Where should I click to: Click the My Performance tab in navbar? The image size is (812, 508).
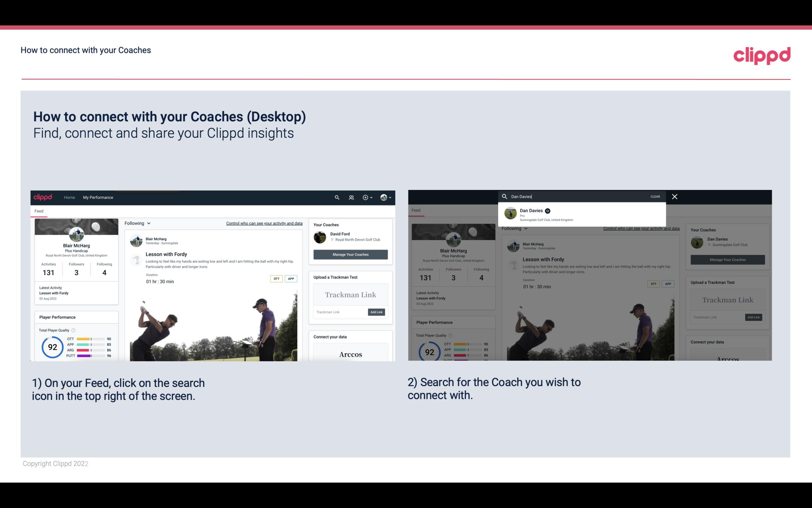coord(98,197)
